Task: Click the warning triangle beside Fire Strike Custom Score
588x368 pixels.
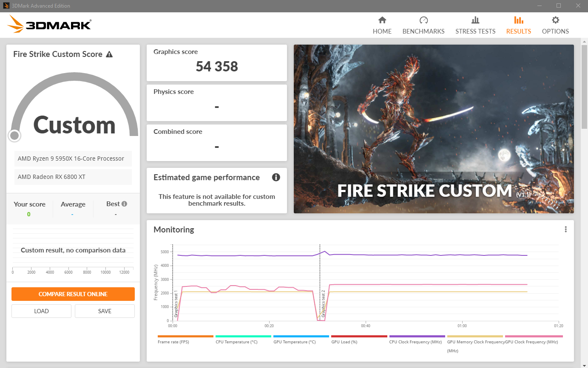Action: tap(109, 54)
